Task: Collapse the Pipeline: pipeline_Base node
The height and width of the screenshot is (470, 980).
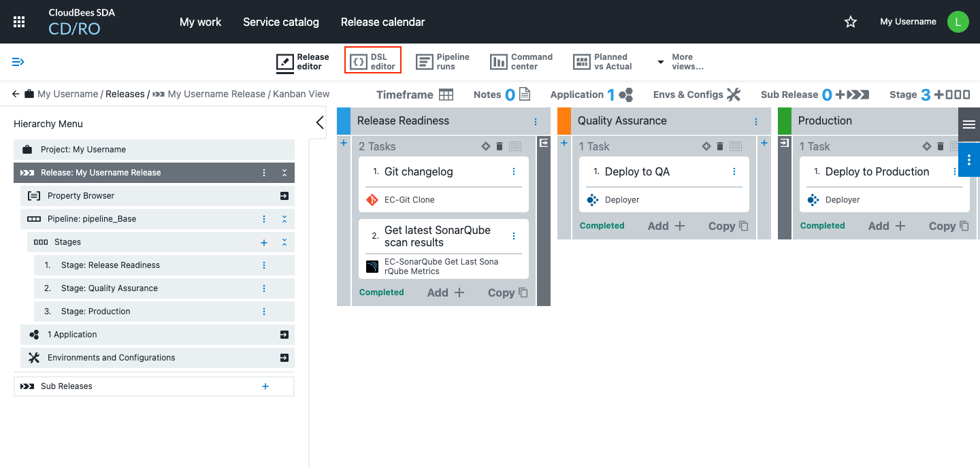Action: click(284, 219)
